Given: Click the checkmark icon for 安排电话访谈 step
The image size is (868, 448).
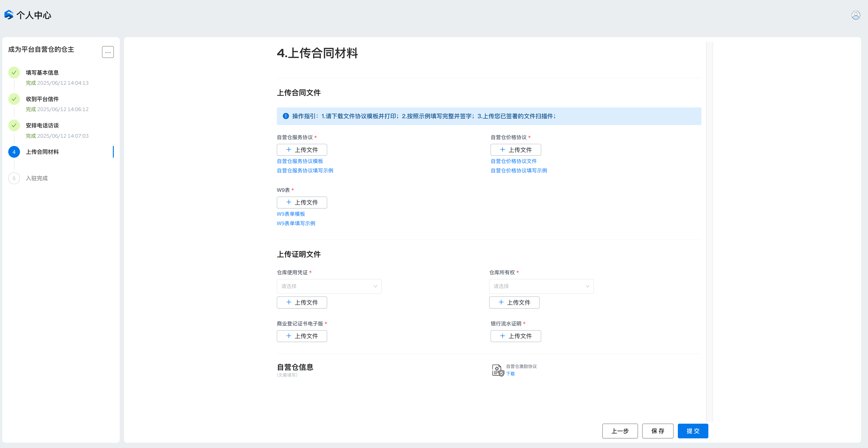Looking at the screenshot, I should click(14, 125).
